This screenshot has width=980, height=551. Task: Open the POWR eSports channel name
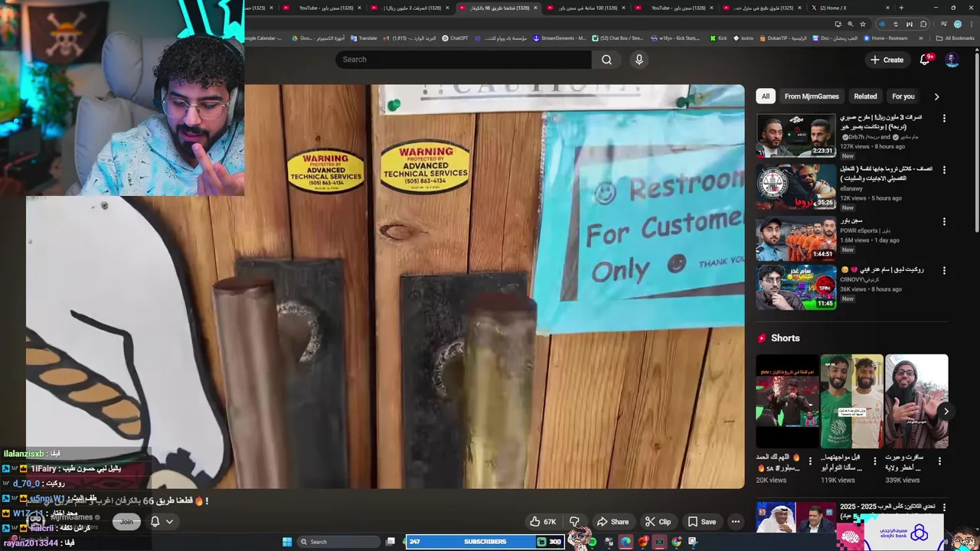[x=865, y=230]
